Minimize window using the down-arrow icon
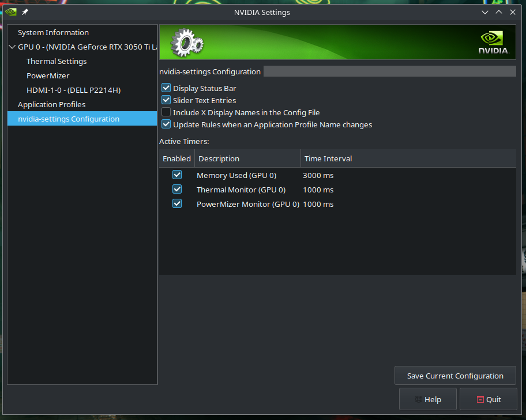Viewport: 526px width, 420px height. [x=486, y=12]
